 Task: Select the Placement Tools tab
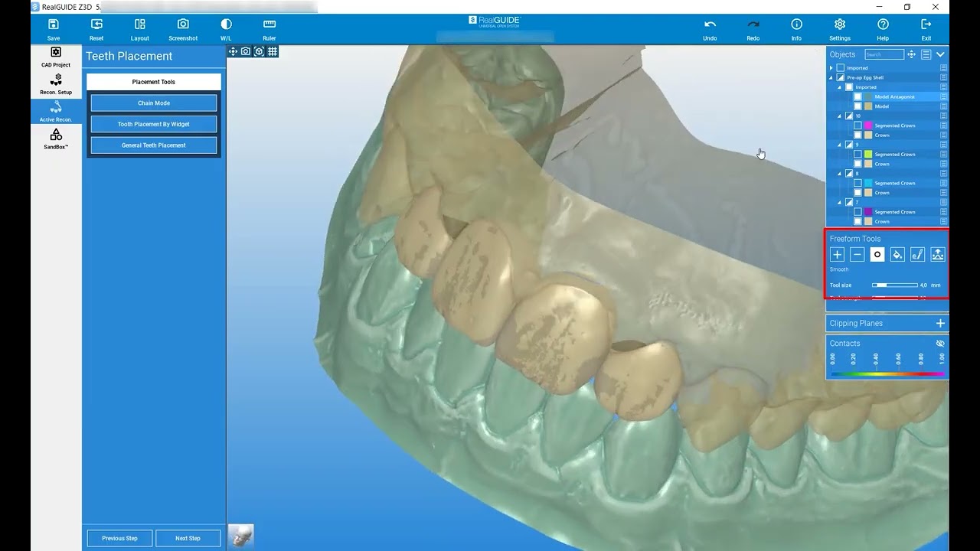click(x=154, y=82)
